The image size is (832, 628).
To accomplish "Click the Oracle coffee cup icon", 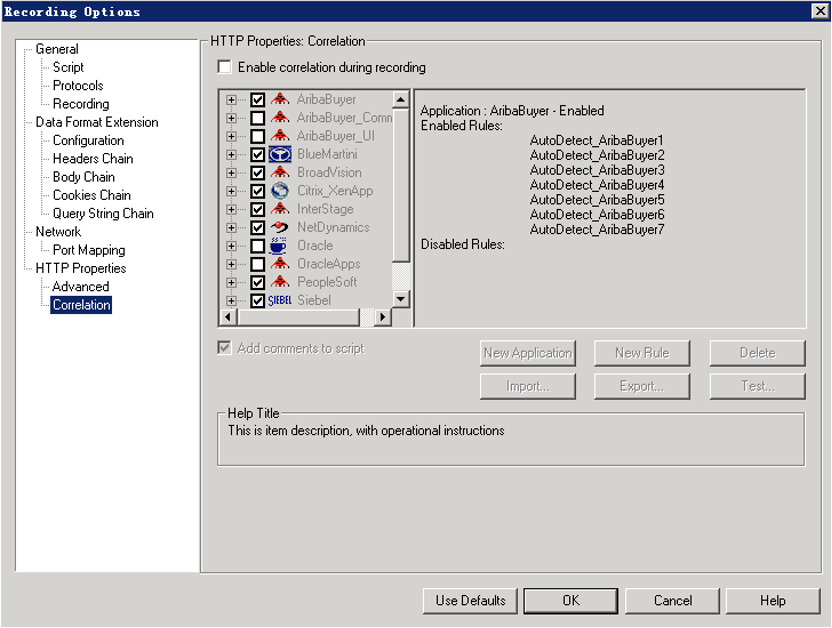I will click(x=279, y=246).
